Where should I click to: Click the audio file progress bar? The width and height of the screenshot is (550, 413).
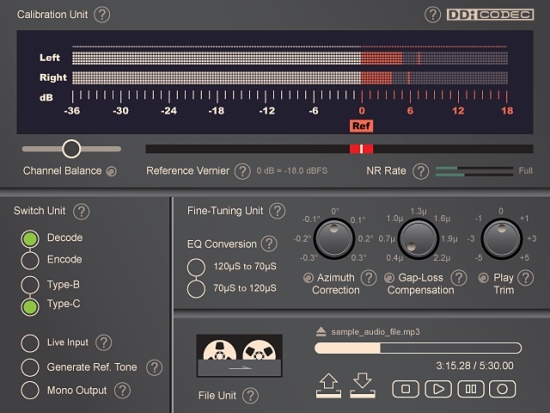coord(418,348)
